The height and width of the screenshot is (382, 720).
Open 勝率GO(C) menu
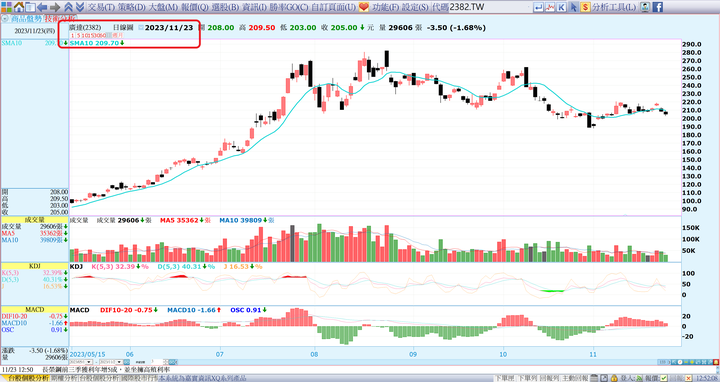pos(289,7)
